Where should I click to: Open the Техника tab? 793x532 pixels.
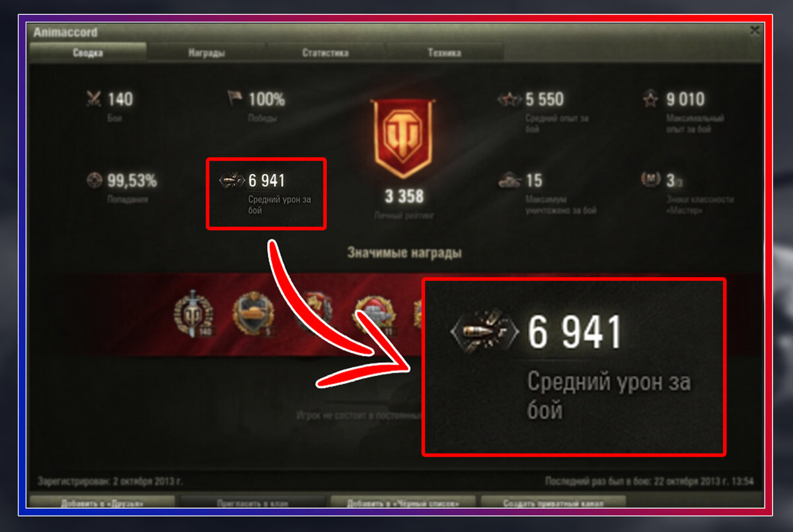(444, 53)
